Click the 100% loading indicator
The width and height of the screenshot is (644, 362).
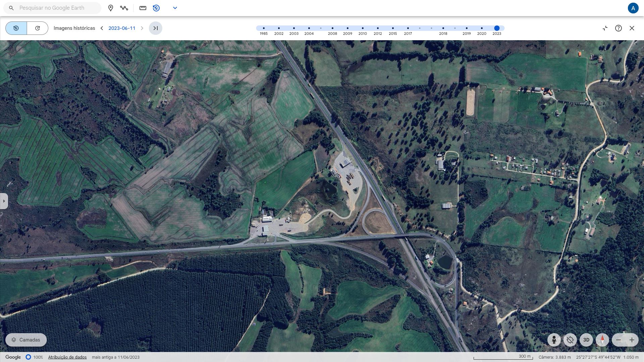point(35,357)
